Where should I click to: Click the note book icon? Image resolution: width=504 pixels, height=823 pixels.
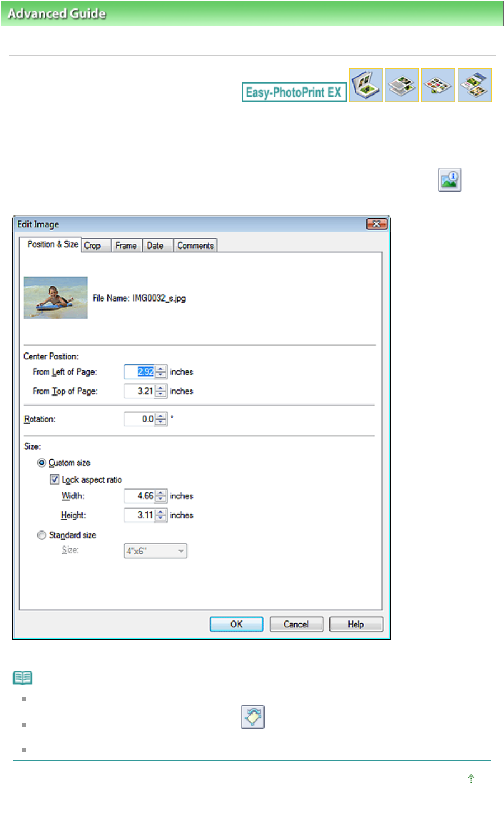[22, 678]
